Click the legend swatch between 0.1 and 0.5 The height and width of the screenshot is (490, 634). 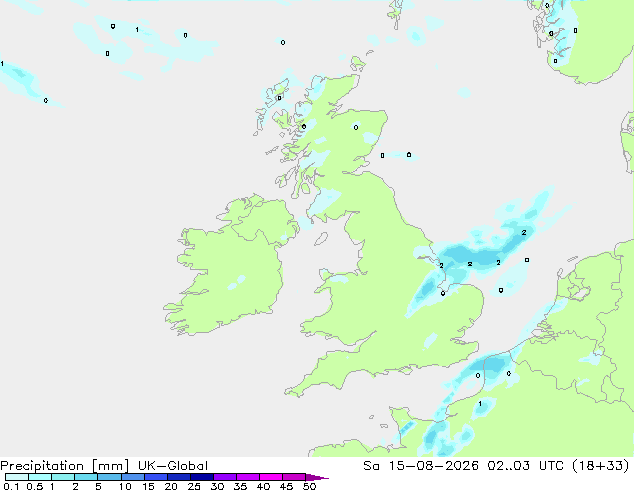click(x=17, y=477)
